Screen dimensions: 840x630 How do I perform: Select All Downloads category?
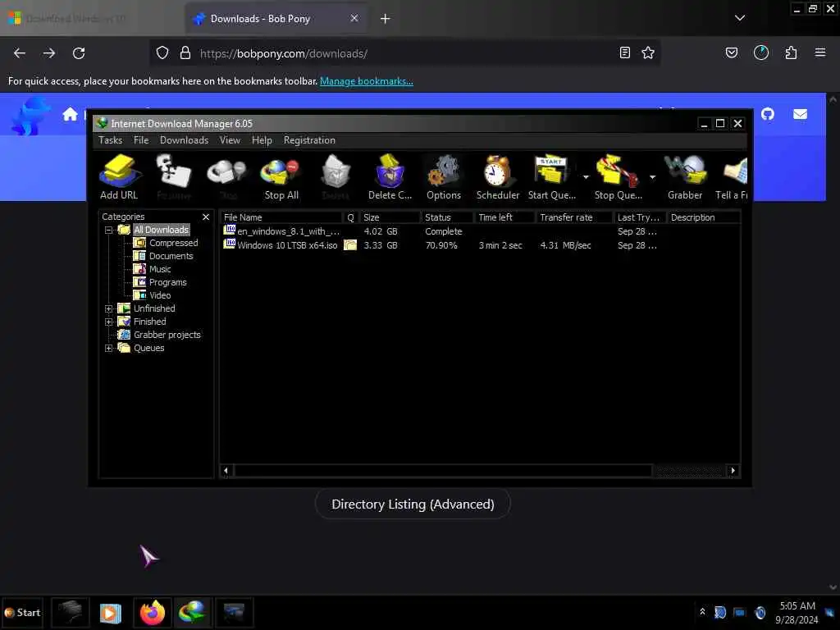162,230
